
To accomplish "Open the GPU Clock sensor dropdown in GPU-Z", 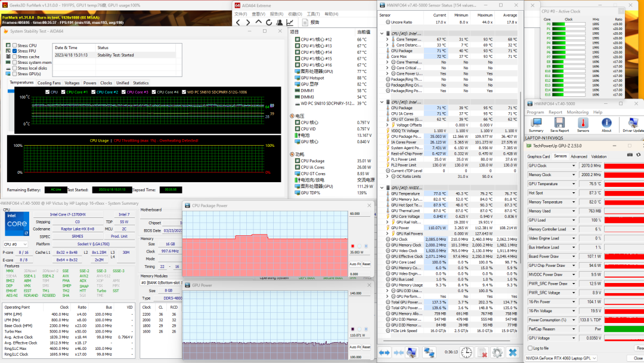I will (574, 166).
